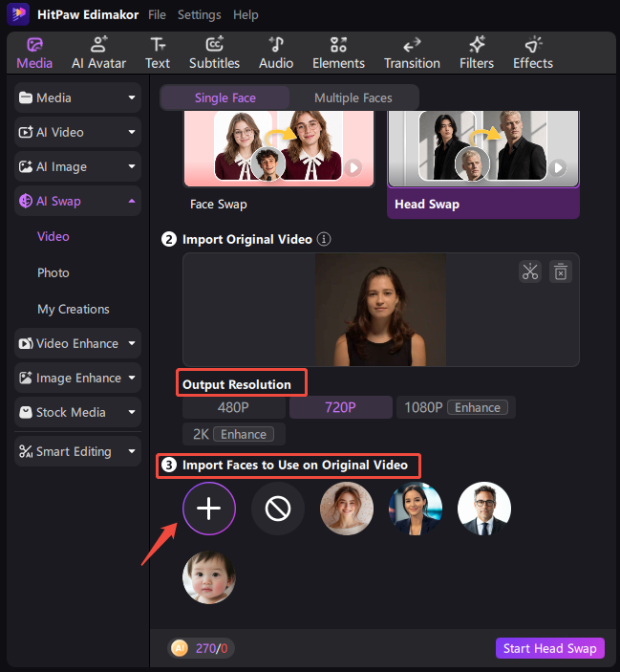This screenshot has height=672, width=620.
Task: Expand the AI Video sidebar section
Action: click(77, 132)
